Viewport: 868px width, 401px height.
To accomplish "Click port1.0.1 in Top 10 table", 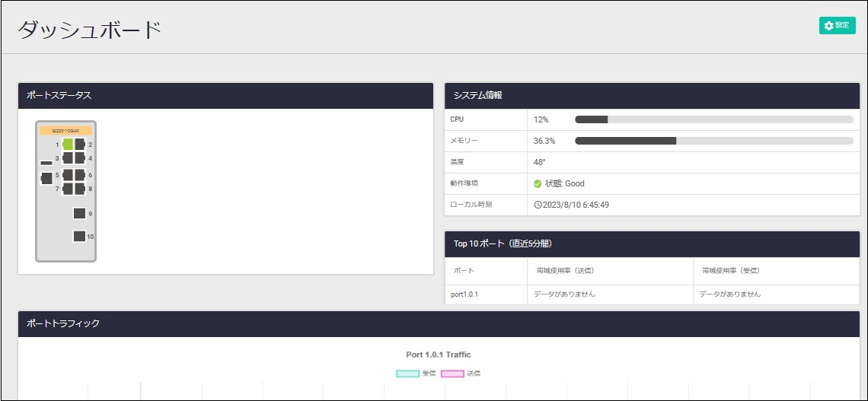I will [464, 294].
